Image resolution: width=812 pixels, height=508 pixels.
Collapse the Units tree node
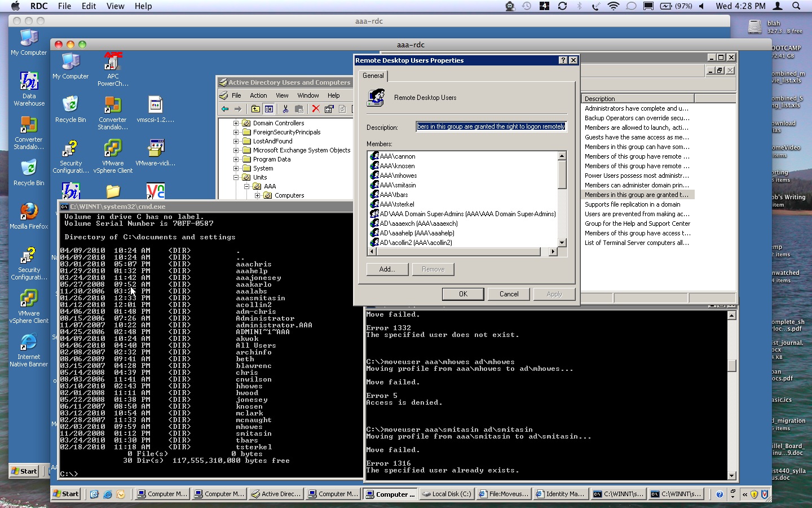[x=236, y=177]
